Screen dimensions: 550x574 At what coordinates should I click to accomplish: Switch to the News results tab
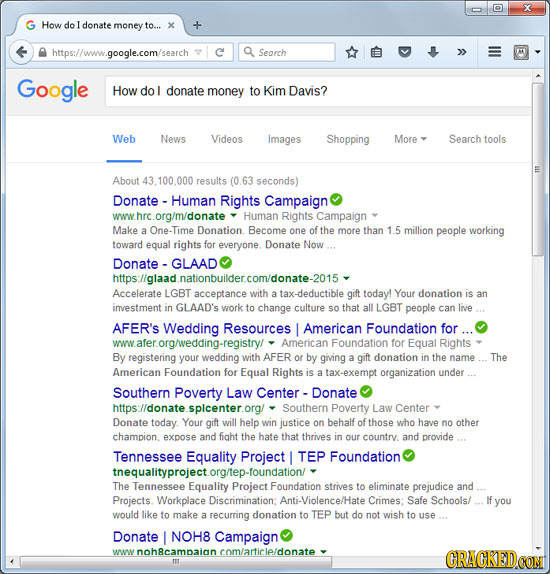point(173,139)
